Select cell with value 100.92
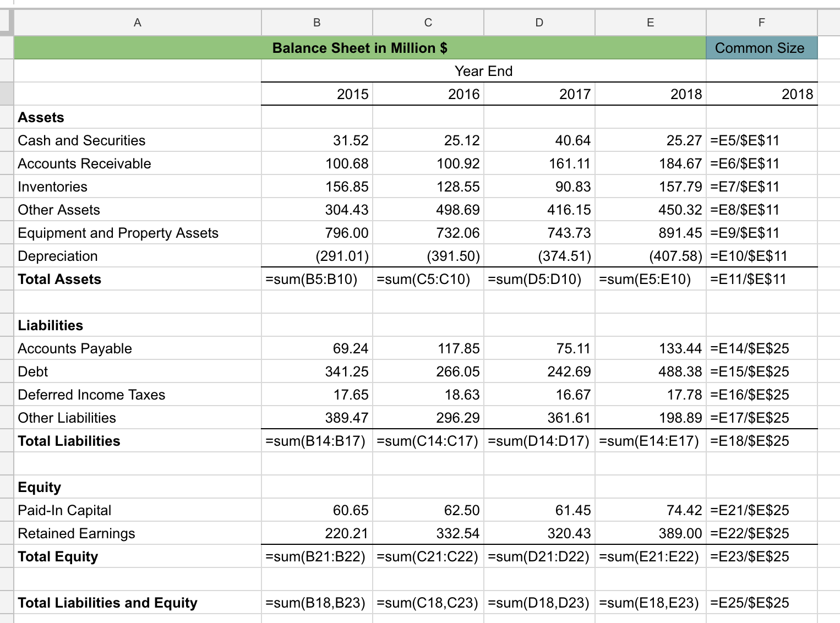The image size is (840, 623). [x=428, y=163]
